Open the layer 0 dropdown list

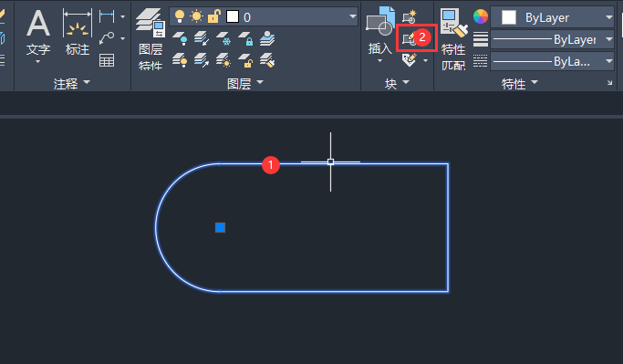pyautogui.click(x=264, y=16)
